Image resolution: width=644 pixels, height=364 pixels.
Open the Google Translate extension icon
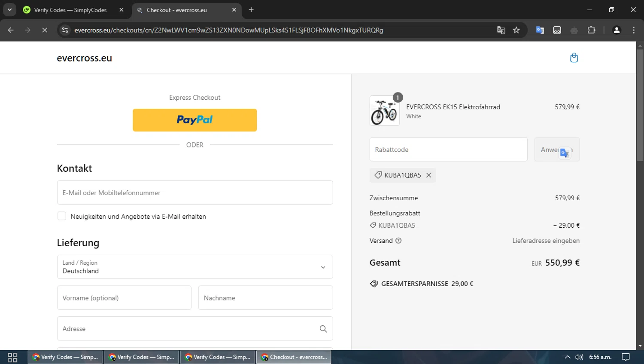point(540,30)
